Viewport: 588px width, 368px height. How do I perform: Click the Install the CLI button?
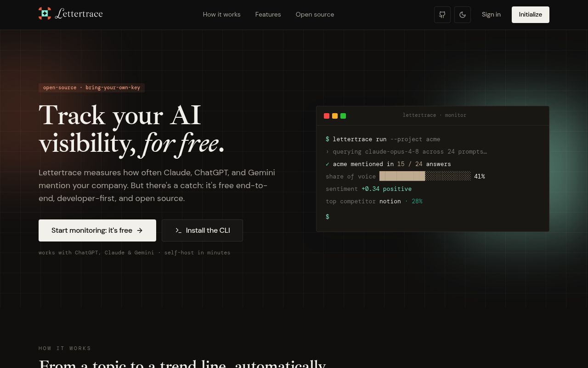(202, 230)
